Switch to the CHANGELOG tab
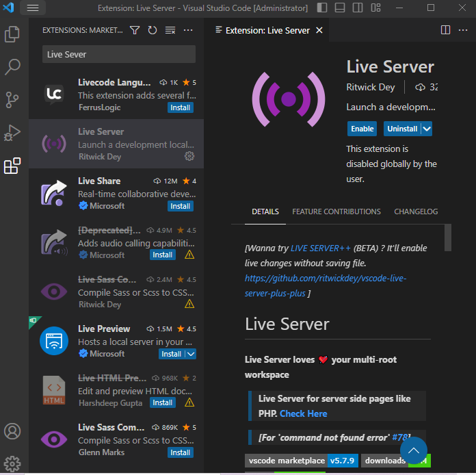This screenshot has height=475, width=476. coord(416,211)
